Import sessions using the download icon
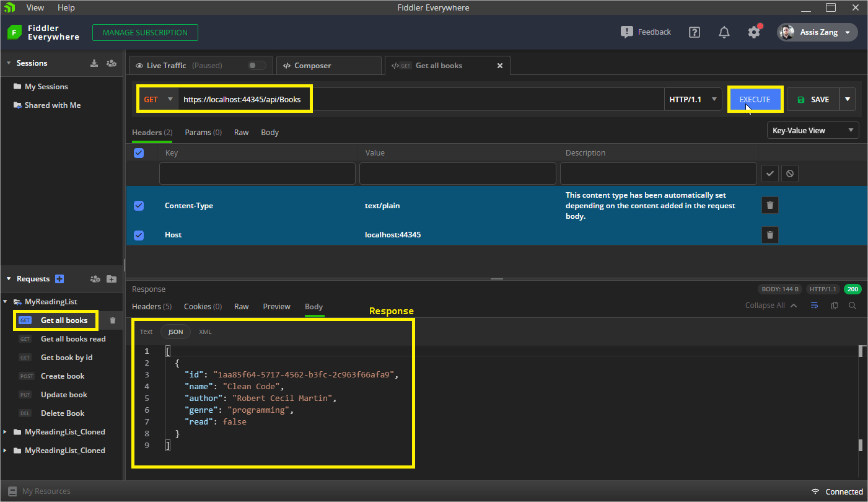Image resolution: width=868 pixels, height=502 pixels. click(94, 63)
